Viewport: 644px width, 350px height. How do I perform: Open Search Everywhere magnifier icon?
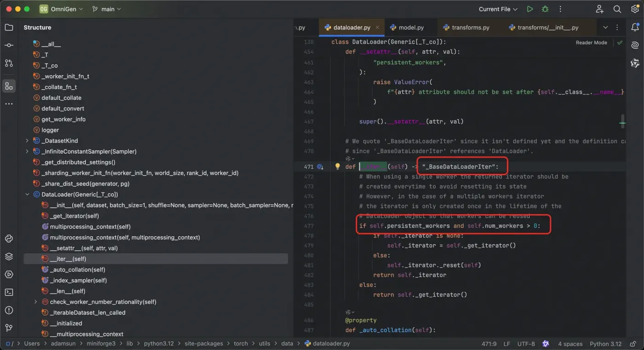(x=617, y=9)
